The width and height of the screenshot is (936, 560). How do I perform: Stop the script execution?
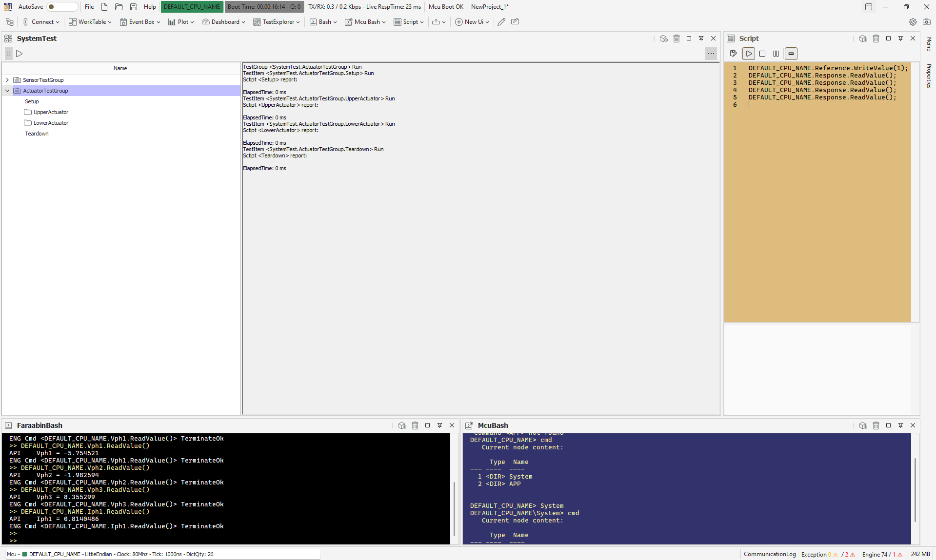click(762, 54)
